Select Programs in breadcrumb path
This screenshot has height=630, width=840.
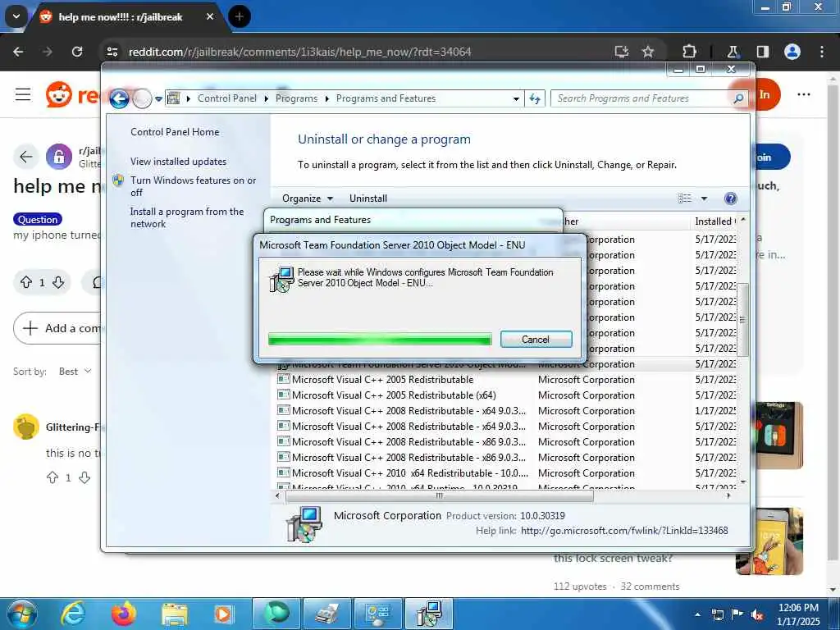click(296, 98)
